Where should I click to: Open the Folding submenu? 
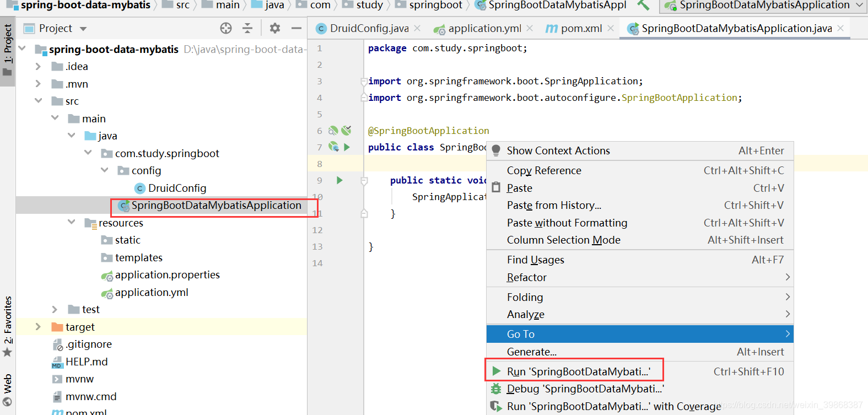(640, 297)
